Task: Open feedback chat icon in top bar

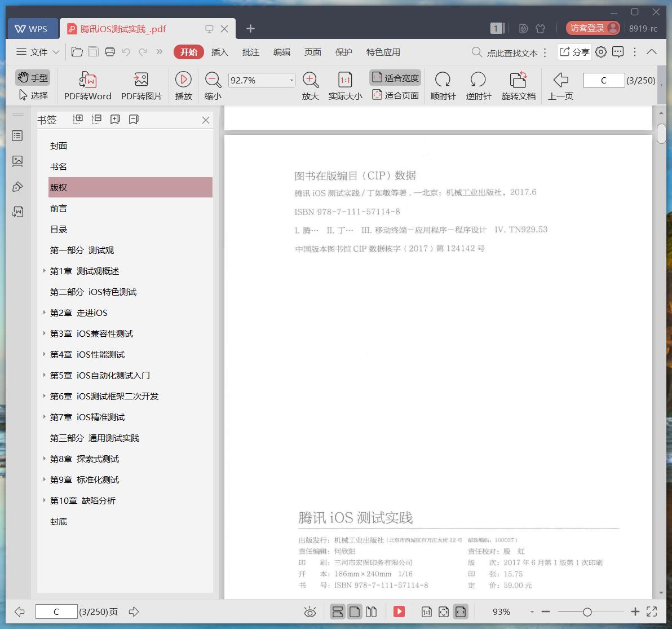Action: tap(617, 52)
